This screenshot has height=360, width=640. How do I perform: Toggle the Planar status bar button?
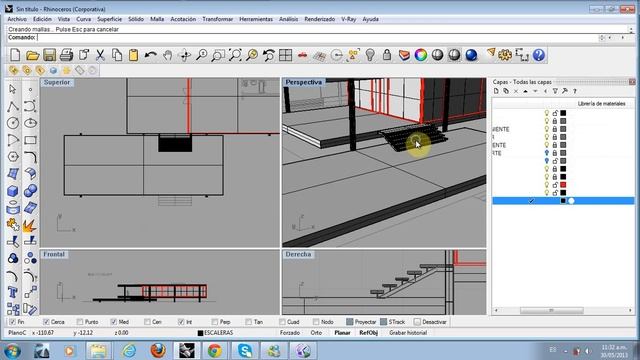pyautogui.click(x=342, y=333)
